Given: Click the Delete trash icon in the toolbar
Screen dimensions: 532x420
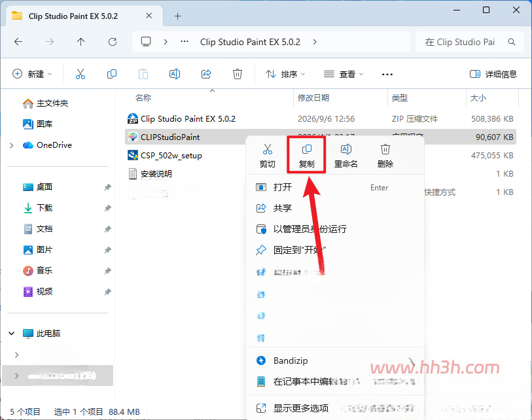Looking at the screenshot, I should point(237,74).
